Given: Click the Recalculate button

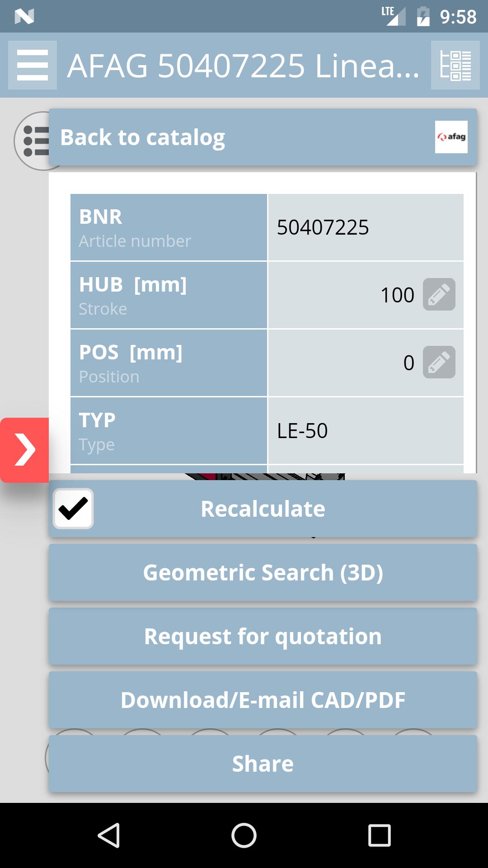Looking at the screenshot, I should click(x=263, y=509).
